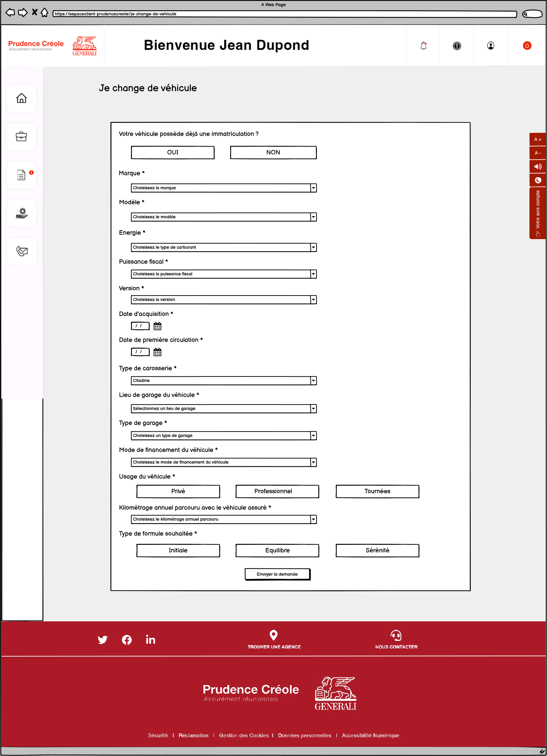Choose Privé as vehicle usage
Screen dimensions: 547x756
point(178,491)
